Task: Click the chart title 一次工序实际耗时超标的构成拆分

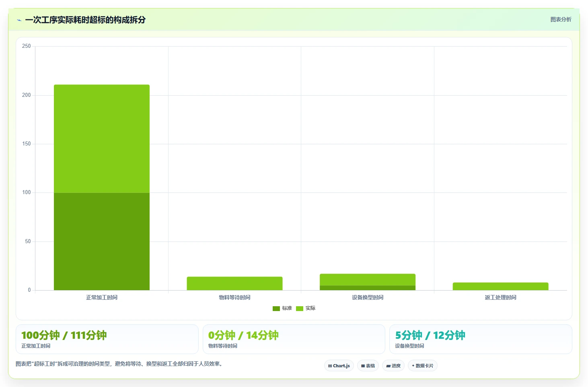Action: (x=85, y=20)
